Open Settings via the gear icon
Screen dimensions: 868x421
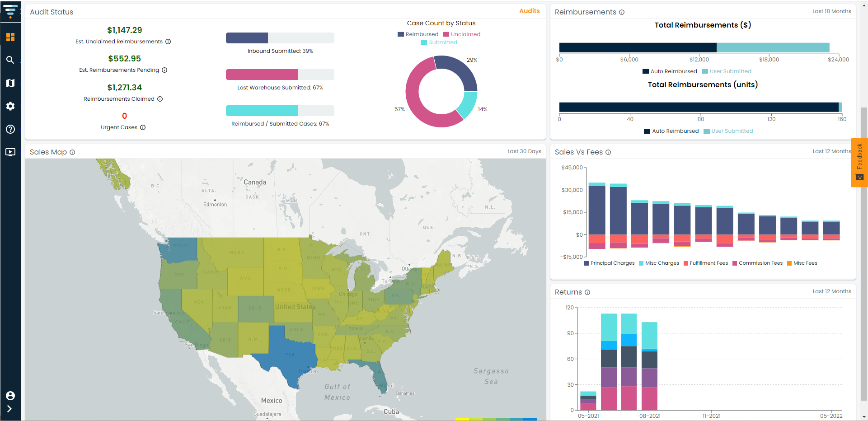click(10, 106)
